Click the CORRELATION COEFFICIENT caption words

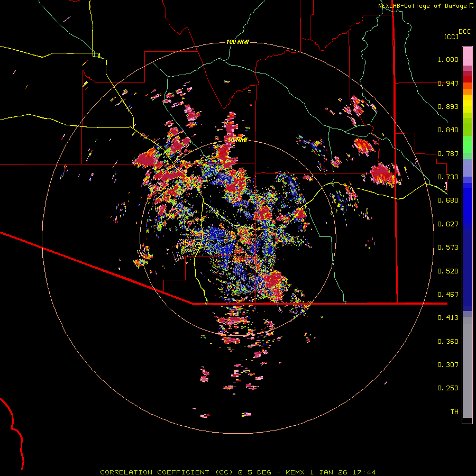coord(154,472)
